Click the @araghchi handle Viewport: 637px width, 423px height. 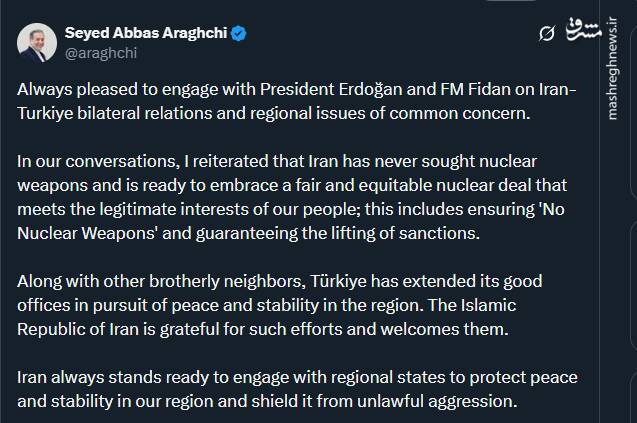click(x=93, y=53)
